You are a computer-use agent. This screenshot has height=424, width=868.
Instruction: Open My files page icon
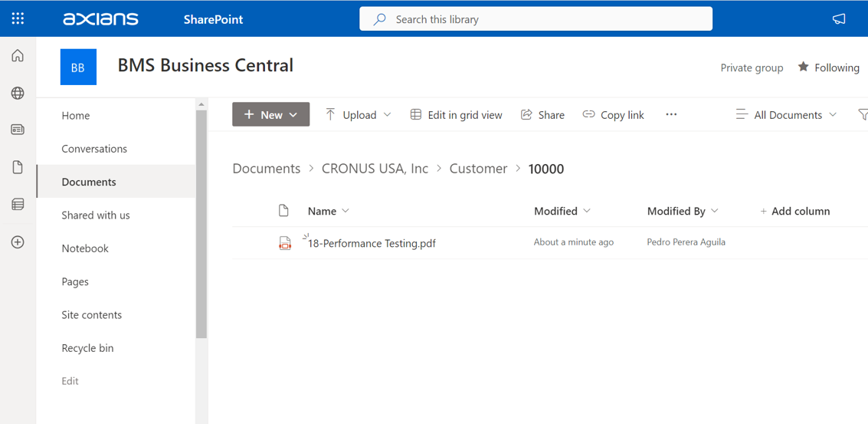(x=18, y=167)
